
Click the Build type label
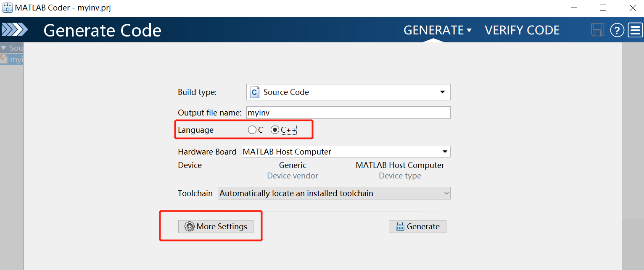(x=197, y=92)
